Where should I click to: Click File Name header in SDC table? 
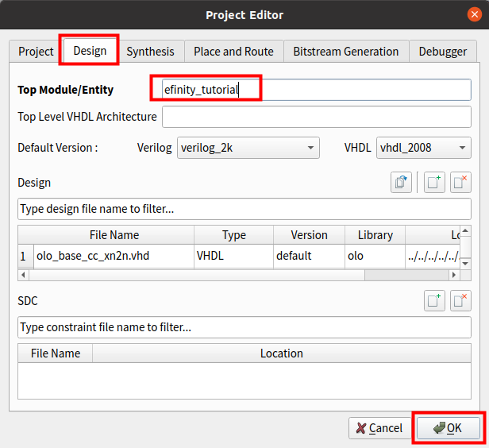coord(56,353)
